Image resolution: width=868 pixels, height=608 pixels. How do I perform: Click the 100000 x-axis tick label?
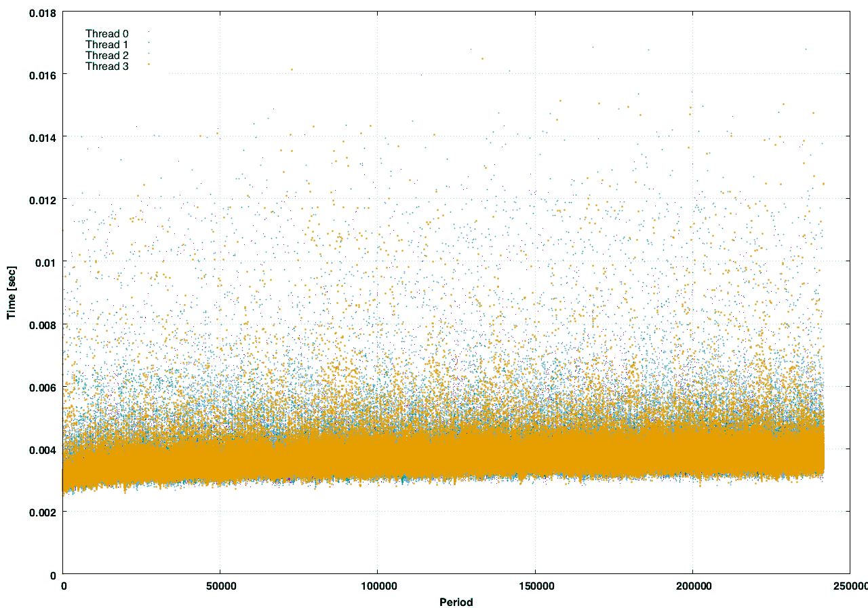378,586
